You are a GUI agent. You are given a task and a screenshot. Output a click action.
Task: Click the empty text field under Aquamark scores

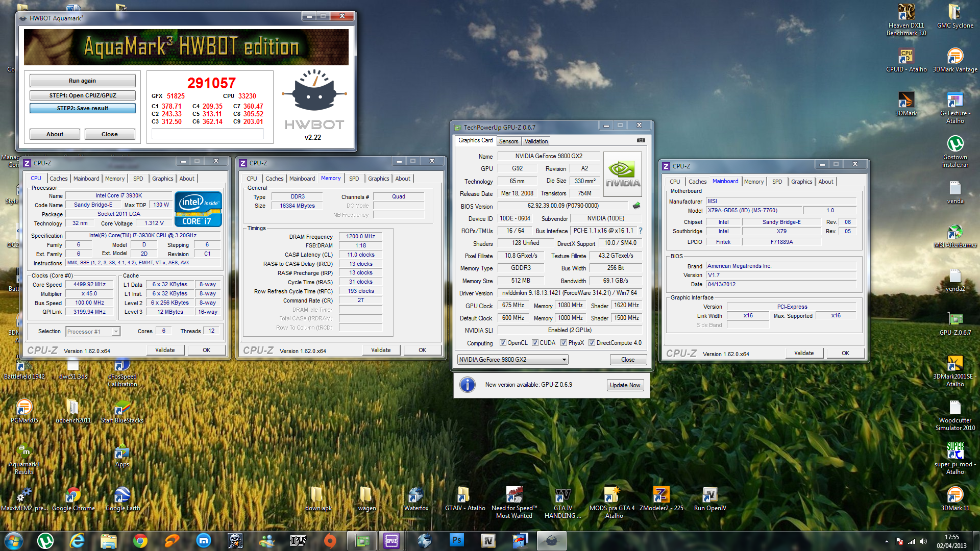(207, 134)
